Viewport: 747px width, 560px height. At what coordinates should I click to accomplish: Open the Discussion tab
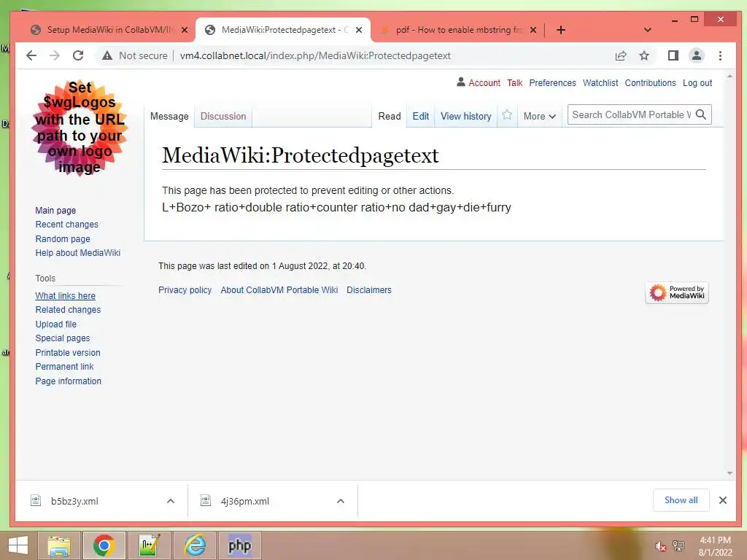[223, 116]
